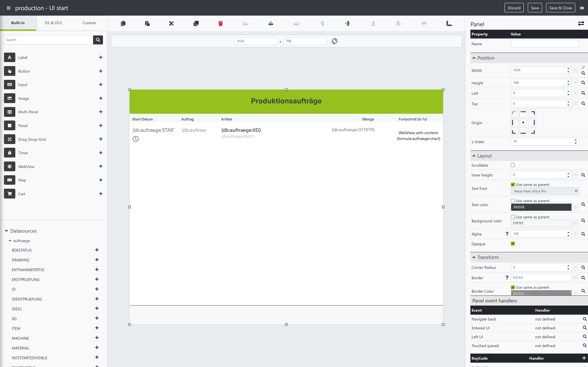Open the Text Font dropdown showing Neue Haas Unica Pro
The height and width of the screenshot is (367, 588).
545,191
